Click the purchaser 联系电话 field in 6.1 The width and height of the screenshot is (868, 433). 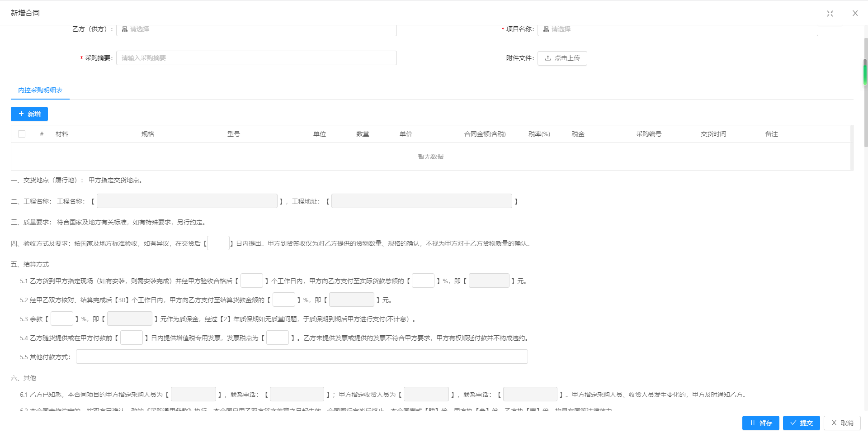pyautogui.click(x=297, y=394)
